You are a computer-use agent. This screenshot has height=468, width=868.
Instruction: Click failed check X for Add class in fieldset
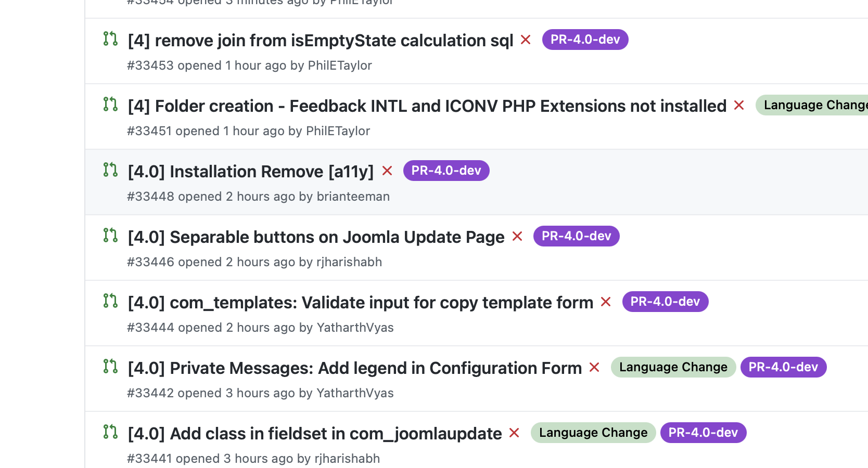coord(514,433)
